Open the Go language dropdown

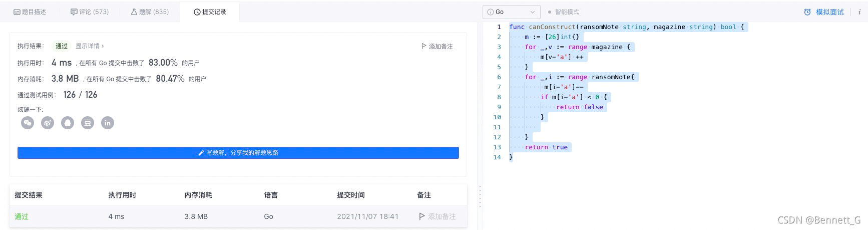click(x=511, y=12)
